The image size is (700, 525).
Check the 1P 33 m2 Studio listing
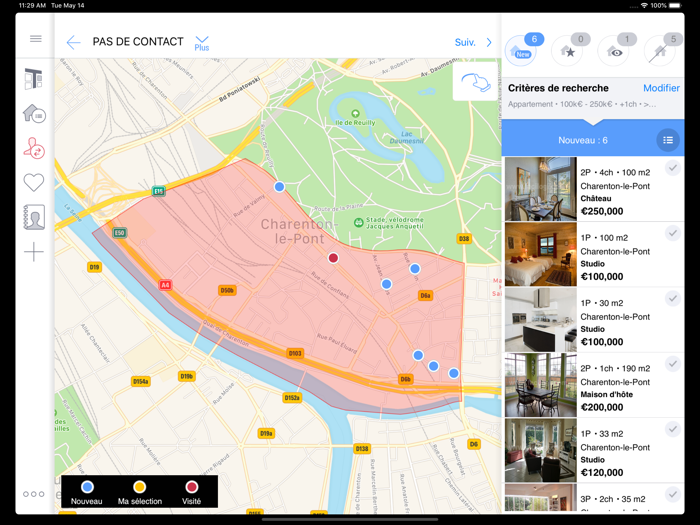[x=673, y=429]
